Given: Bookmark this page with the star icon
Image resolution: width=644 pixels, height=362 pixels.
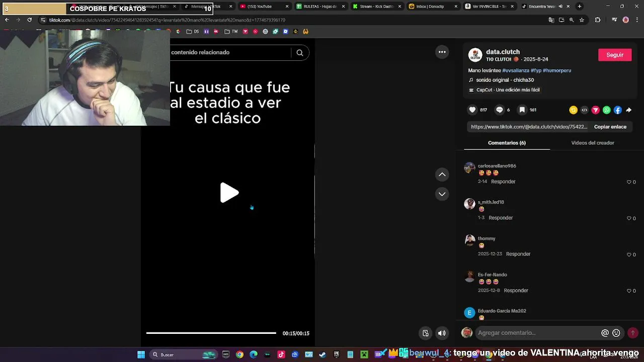Looking at the screenshot, I should point(582,20).
